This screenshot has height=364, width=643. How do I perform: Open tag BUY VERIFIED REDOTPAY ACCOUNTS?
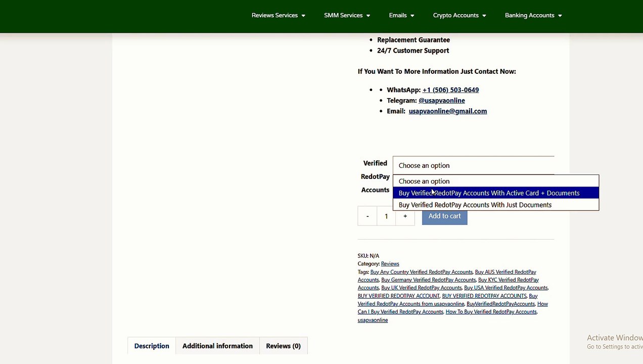point(484,296)
